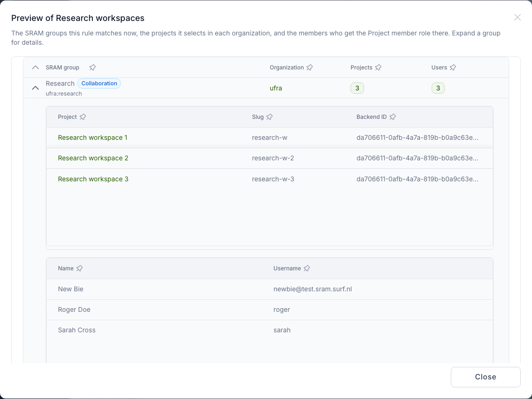Pin the Users column
532x399 pixels.
coord(453,68)
